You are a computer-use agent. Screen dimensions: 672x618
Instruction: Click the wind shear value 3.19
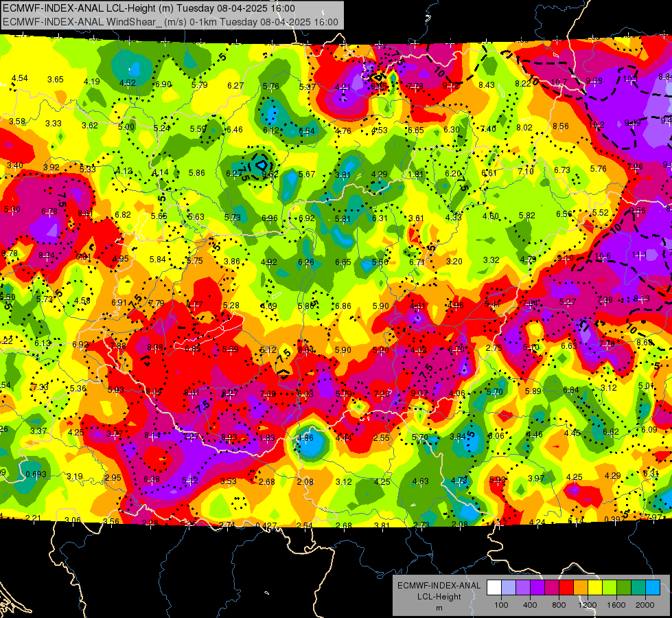click(75, 477)
